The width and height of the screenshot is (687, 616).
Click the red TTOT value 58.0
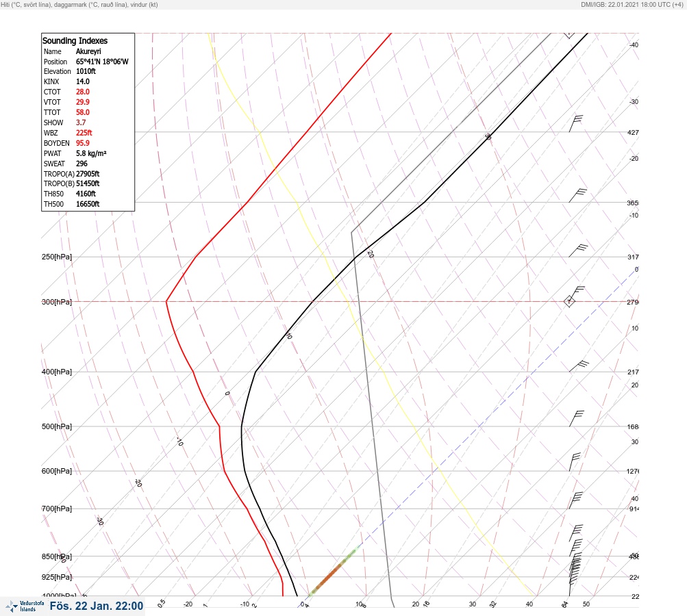[x=83, y=112]
